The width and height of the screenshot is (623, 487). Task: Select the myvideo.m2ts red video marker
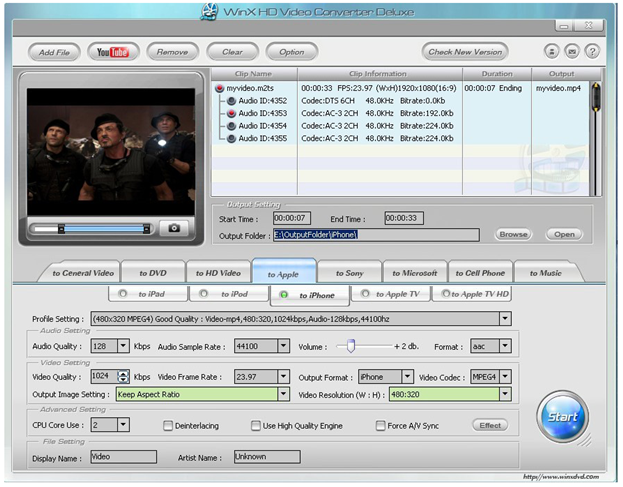(x=219, y=88)
